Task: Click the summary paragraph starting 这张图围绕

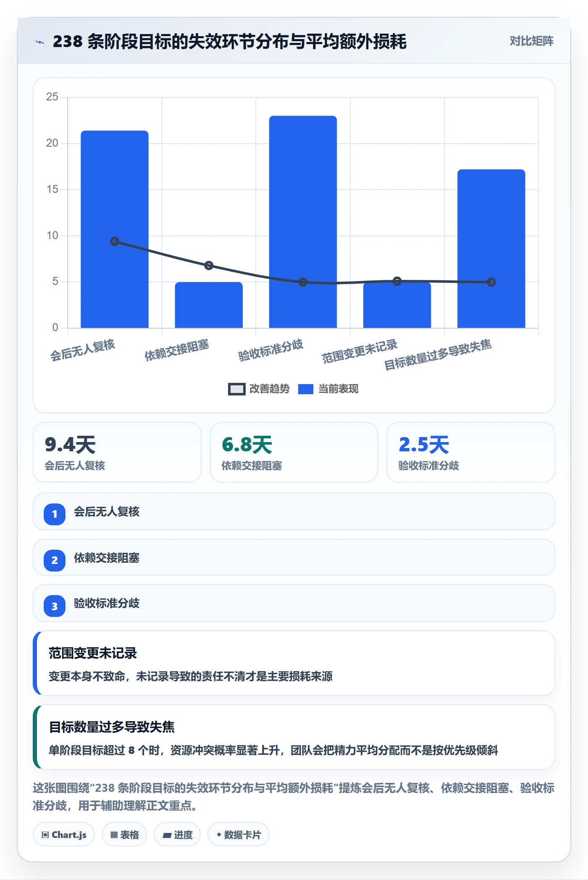Action: coord(294,796)
